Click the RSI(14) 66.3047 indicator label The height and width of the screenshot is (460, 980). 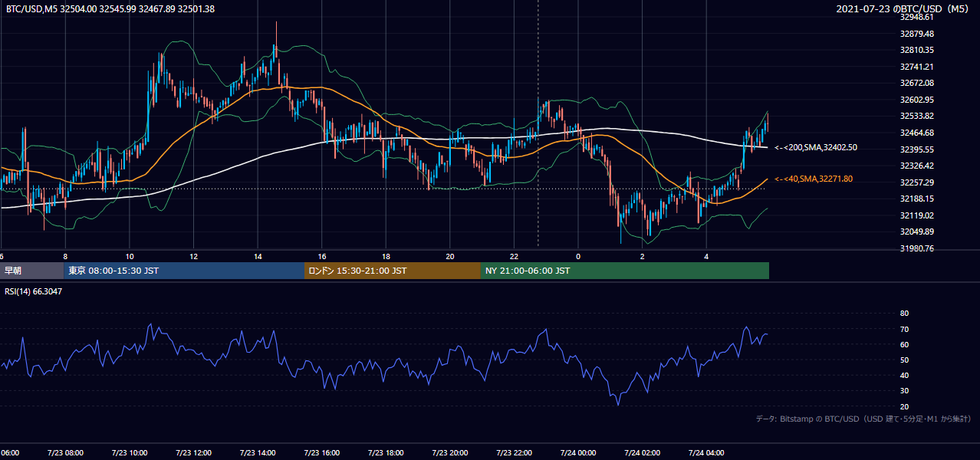click(x=32, y=291)
